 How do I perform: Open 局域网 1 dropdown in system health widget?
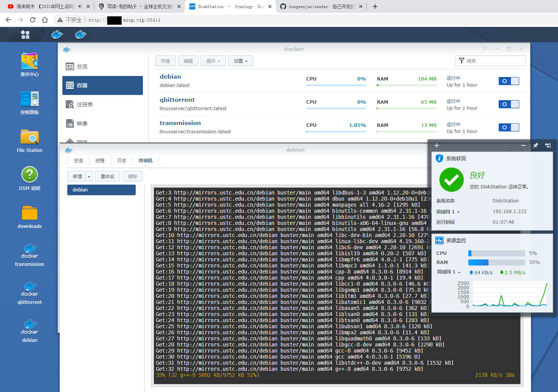[x=448, y=212]
